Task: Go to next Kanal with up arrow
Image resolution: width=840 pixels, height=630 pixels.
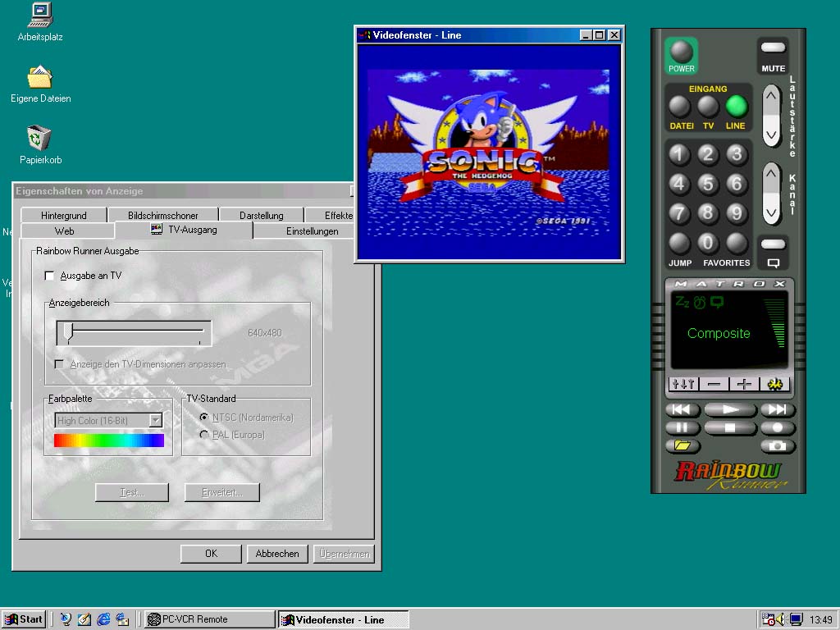Action: click(771, 174)
